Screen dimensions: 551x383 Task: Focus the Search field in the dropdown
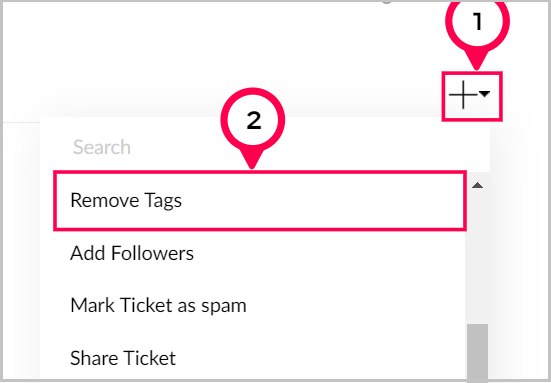tap(265, 147)
